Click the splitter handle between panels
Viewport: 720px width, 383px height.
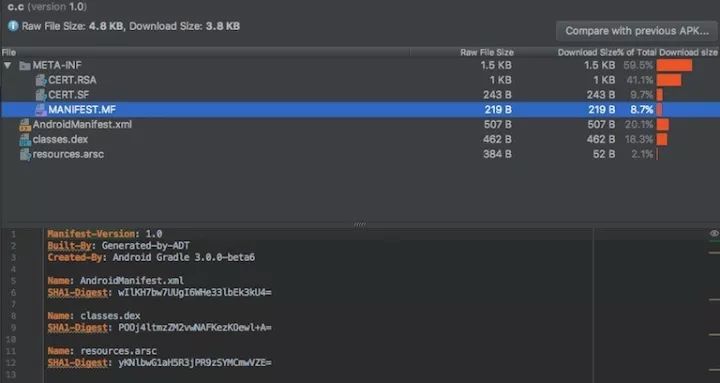pos(360,225)
